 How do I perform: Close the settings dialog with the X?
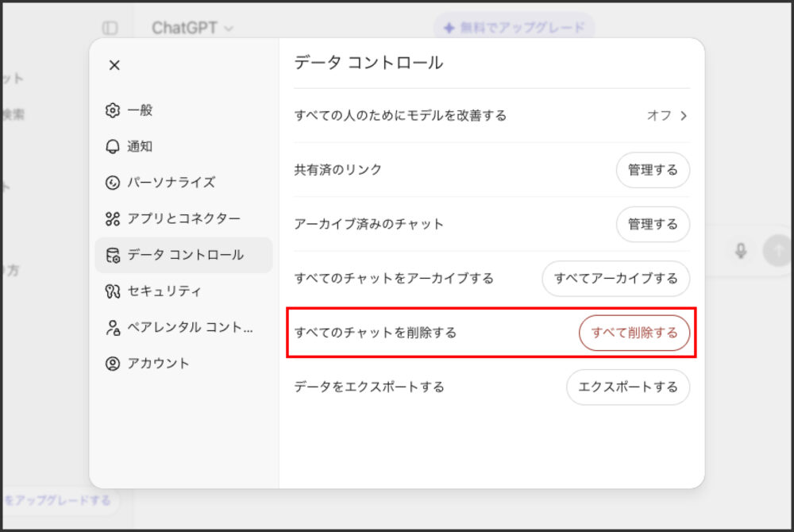(114, 65)
